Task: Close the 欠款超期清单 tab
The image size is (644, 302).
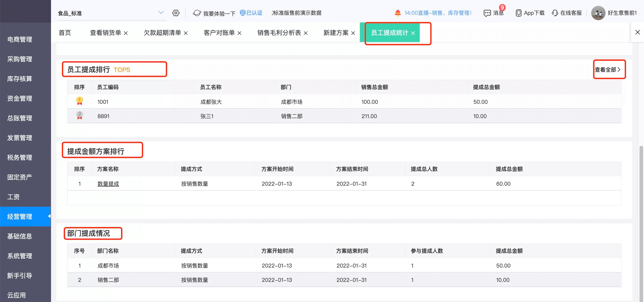Action: pyautogui.click(x=186, y=33)
